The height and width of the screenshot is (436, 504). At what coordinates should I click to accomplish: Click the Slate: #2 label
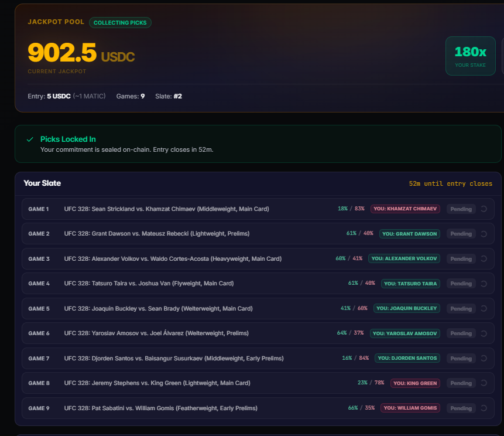[x=169, y=96]
